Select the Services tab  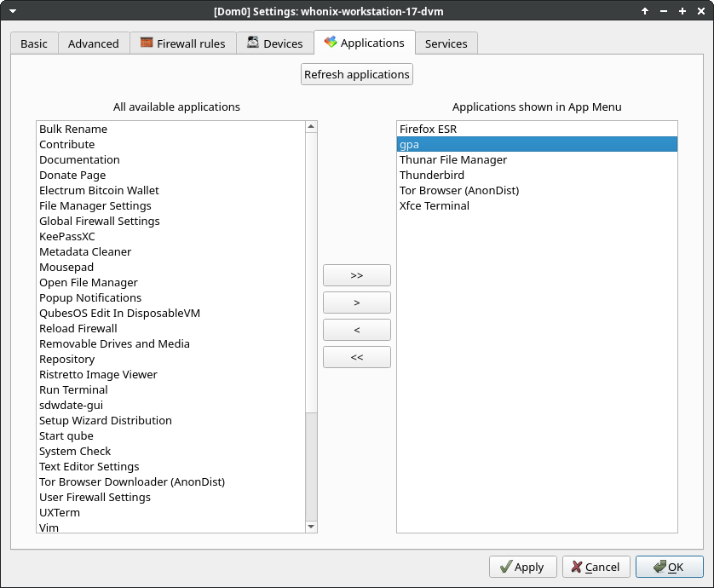click(x=446, y=43)
